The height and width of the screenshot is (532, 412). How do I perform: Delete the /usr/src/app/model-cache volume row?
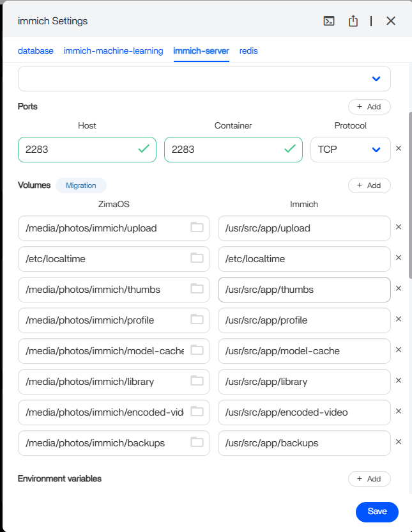399,350
